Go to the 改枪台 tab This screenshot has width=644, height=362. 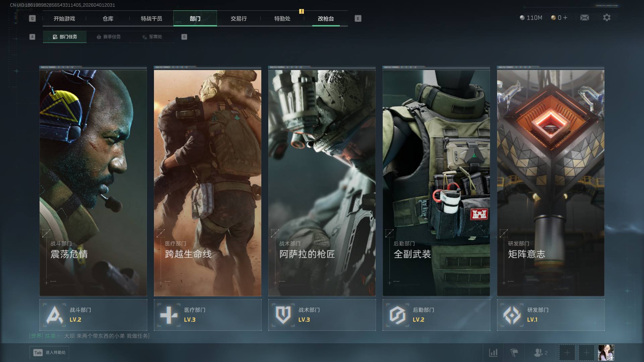coord(326,18)
